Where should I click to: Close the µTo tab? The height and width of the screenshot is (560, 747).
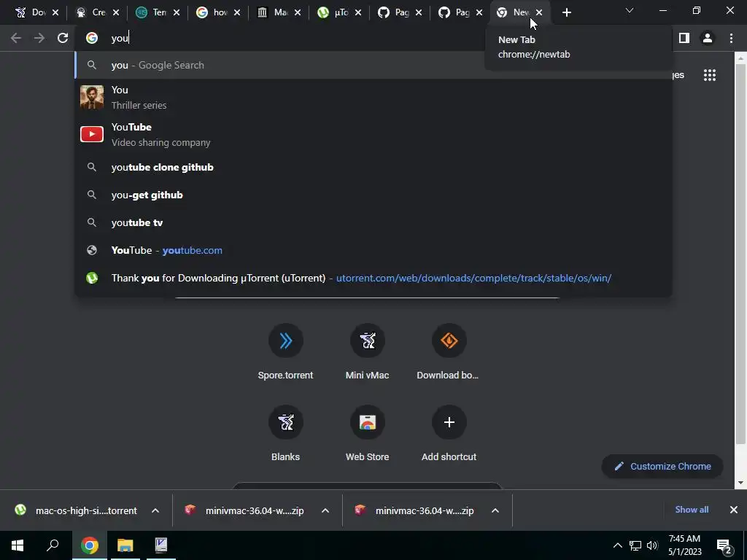tap(357, 13)
